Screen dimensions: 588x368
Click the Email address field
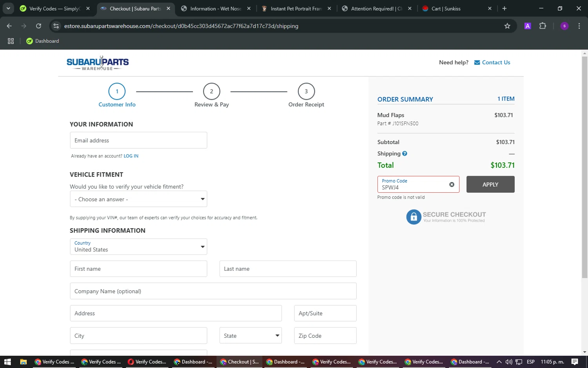click(x=138, y=140)
